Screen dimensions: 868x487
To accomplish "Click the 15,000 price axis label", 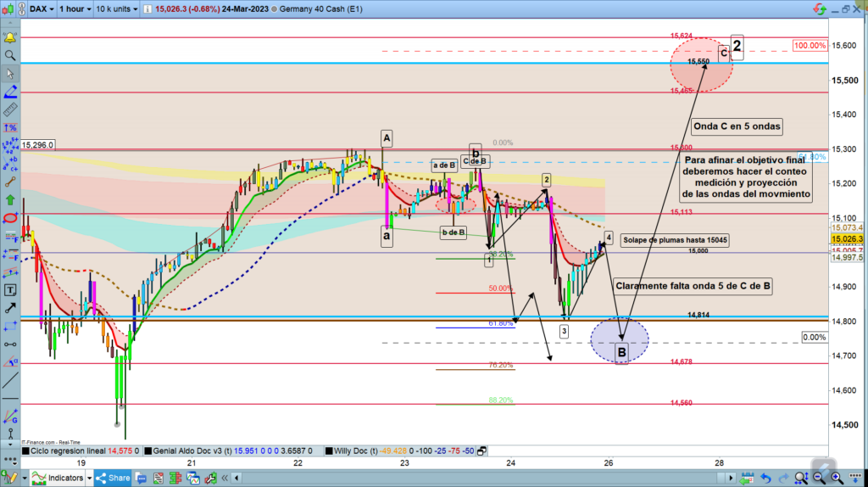I will tap(698, 251).
